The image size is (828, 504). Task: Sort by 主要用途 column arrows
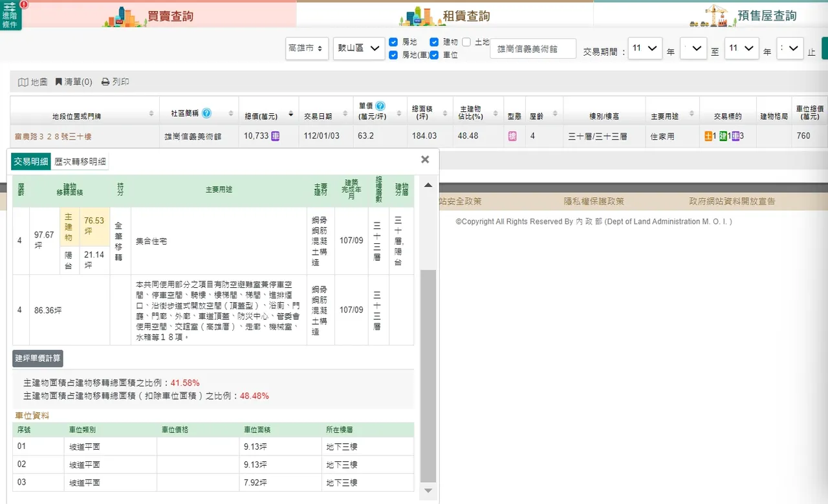tap(692, 114)
